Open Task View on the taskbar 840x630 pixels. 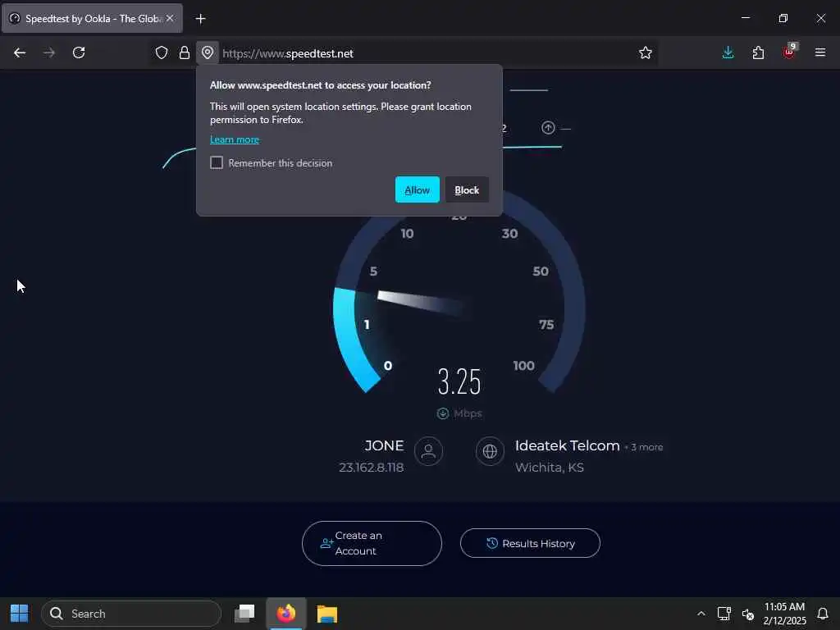244,614
